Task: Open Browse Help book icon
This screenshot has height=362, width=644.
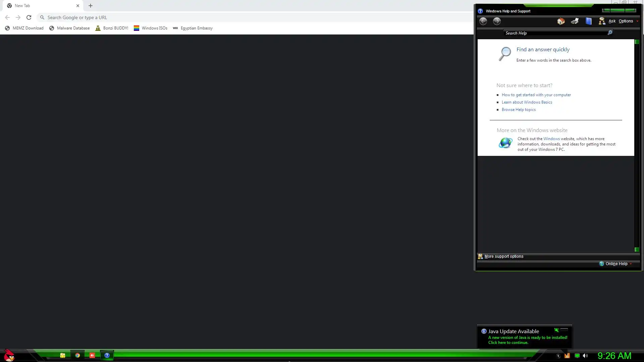Action: [588, 21]
